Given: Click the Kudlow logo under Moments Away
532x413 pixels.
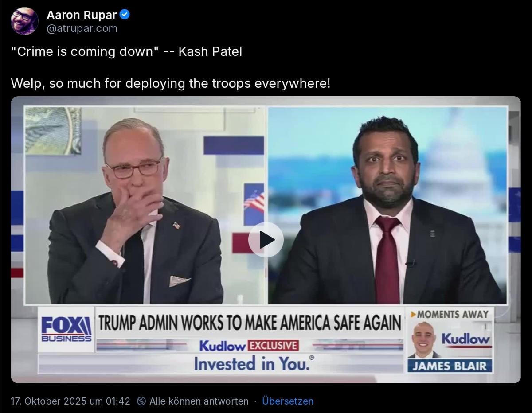Looking at the screenshot, I should point(466,340).
